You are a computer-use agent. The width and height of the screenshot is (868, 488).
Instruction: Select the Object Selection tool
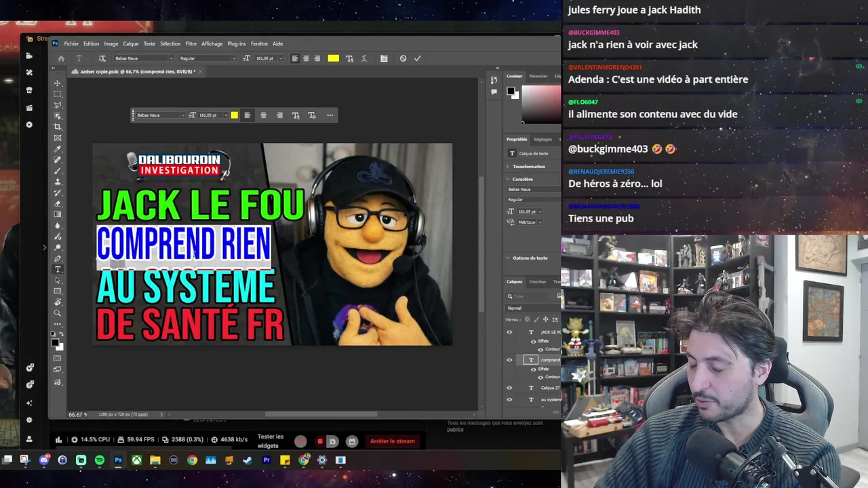58,116
